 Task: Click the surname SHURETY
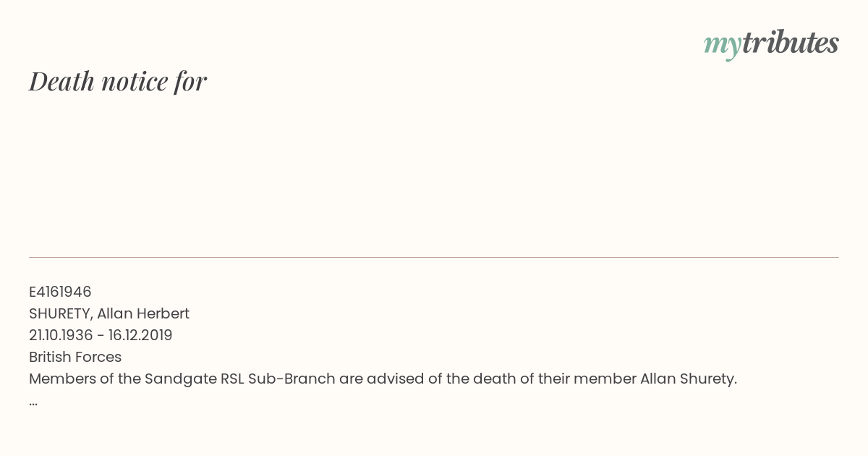[61, 313]
